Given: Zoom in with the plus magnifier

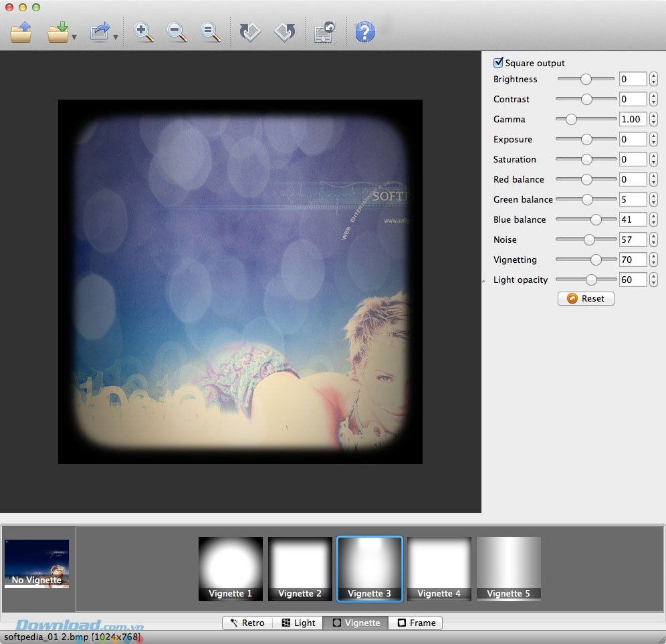Looking at the screenshot, I should (144, 32).
